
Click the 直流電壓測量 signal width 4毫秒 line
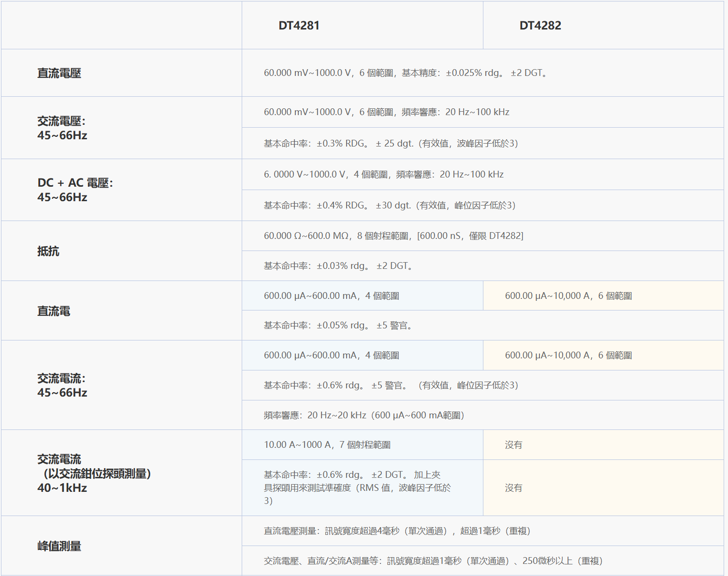coord(397,531)
